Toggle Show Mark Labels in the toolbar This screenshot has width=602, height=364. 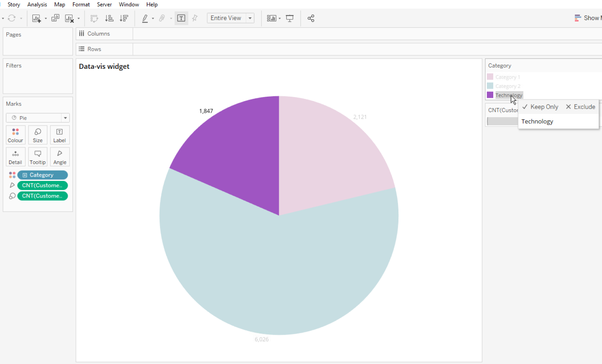coord(181,18)
